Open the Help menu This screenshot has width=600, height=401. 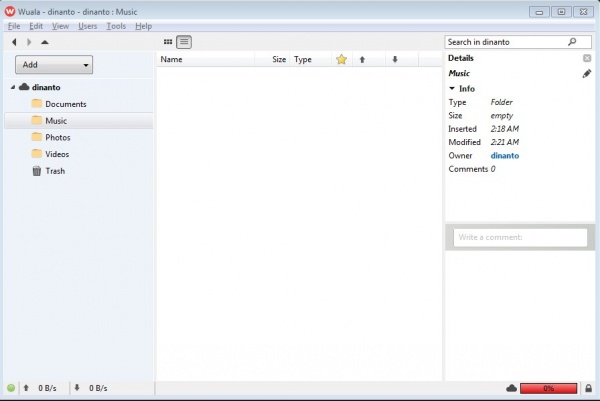(143, 26)
